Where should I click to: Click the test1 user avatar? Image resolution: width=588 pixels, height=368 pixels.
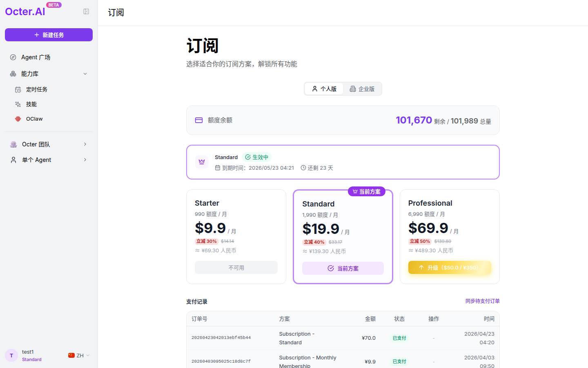pyautogui.click(x=11, y=355)
